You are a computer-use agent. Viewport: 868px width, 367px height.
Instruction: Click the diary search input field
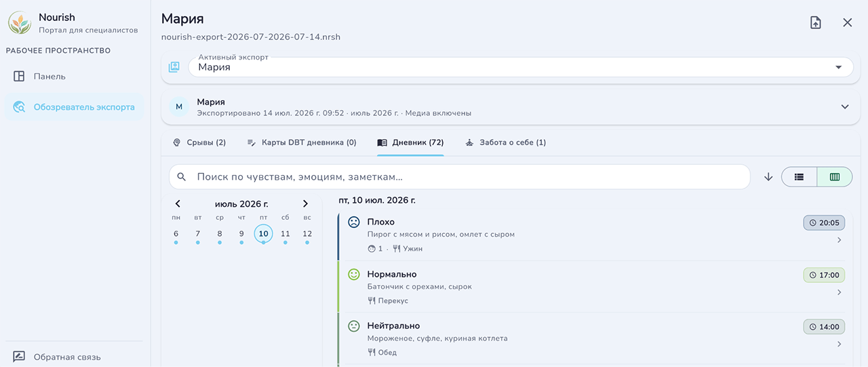(x=460, y=177)
